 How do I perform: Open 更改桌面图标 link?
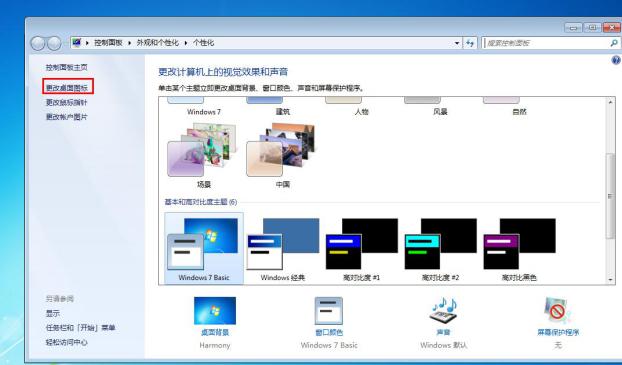[67, 88]
